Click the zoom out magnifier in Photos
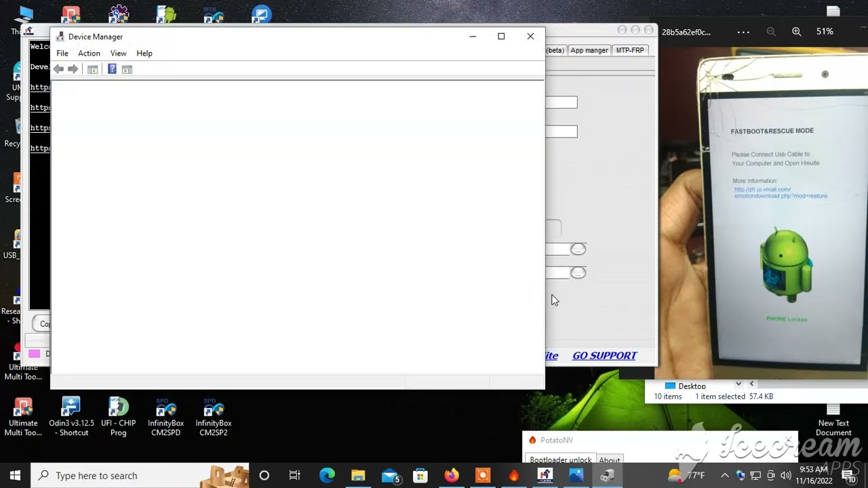Viewport: 868px width, 488px height. [771, 32]
